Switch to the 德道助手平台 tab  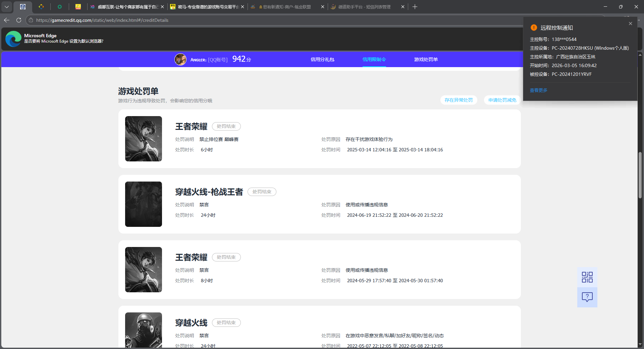364,7
